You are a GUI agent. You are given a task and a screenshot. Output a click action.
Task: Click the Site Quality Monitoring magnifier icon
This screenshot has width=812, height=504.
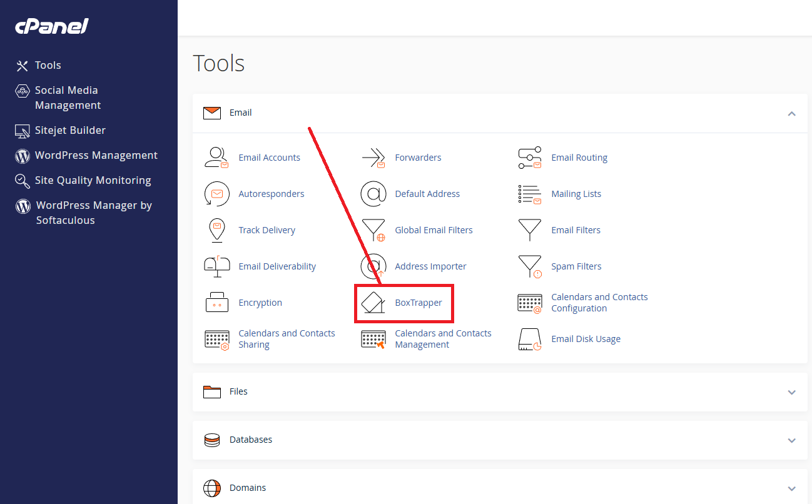click(x=23, y=181)
